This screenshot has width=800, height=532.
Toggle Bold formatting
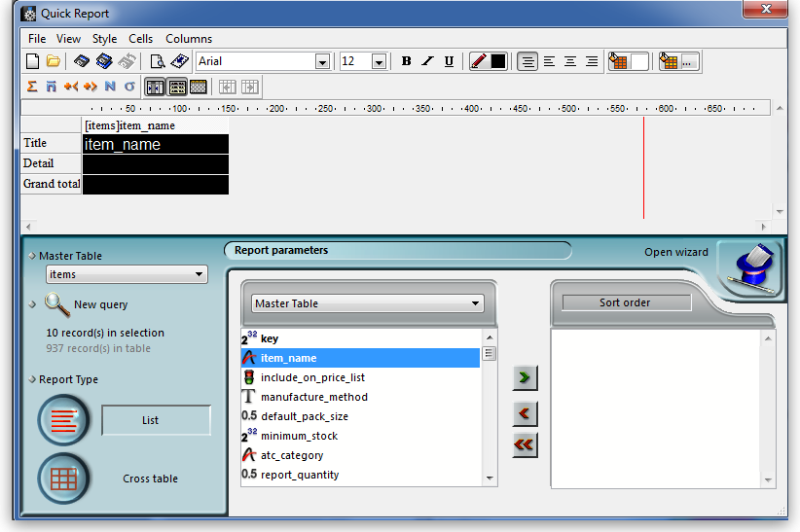[x=406, y=61]
